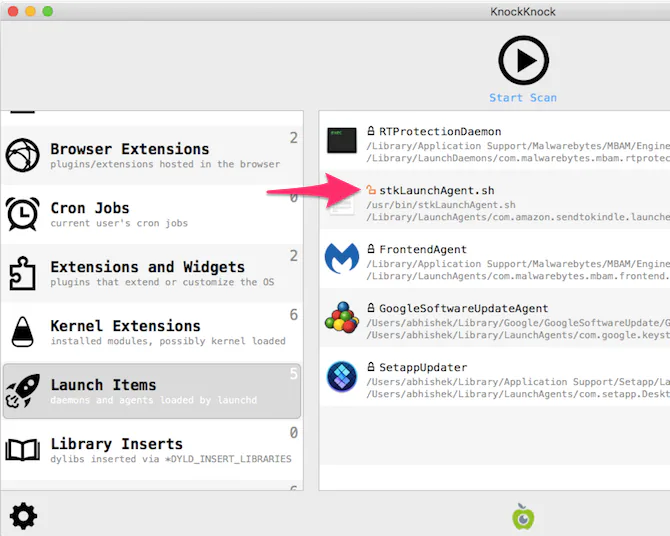Click the GoogleSoftwareUpdateAgent colored balls icon

tap(342, 317)
